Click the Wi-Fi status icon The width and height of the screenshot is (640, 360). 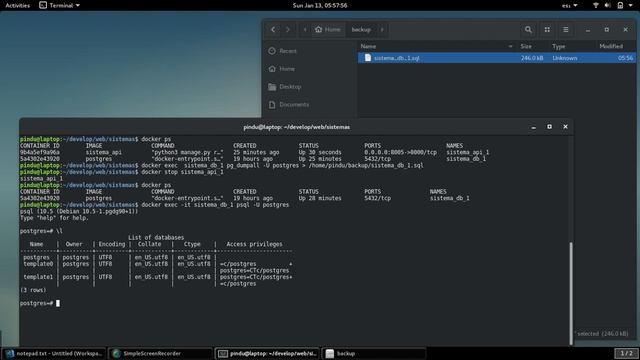596,5
